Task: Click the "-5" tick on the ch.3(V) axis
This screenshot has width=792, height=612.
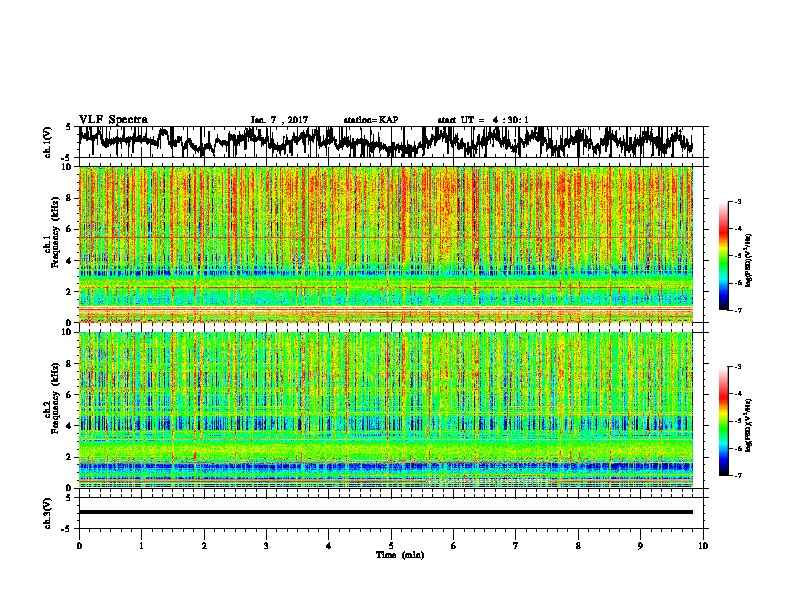Action: coord(67,529)
